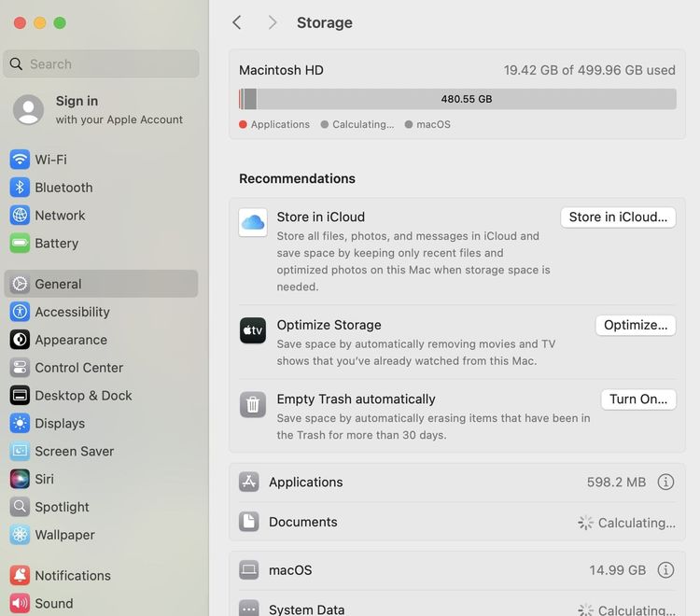Click the 19.42 GB of 499.96 GB used text

click(x=589, y=70)
